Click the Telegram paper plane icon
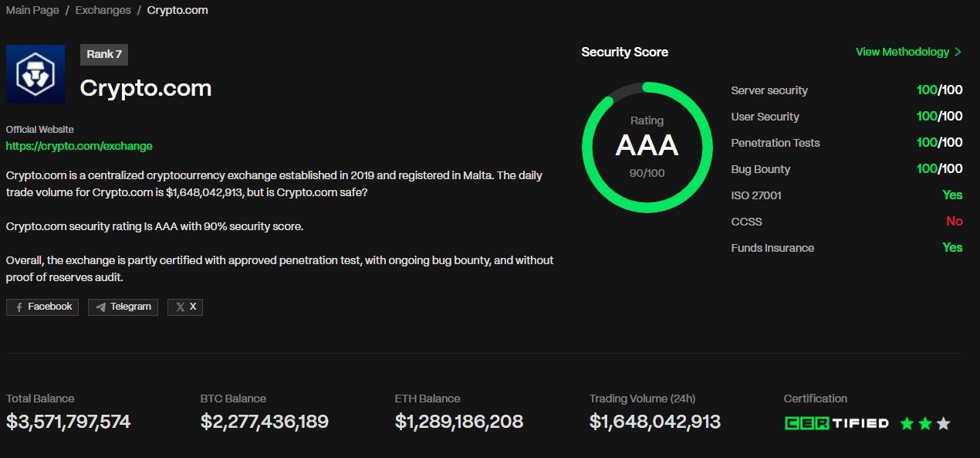Image resolution: width=980 pixels, height=458 pixels. (x=100, y=307)
